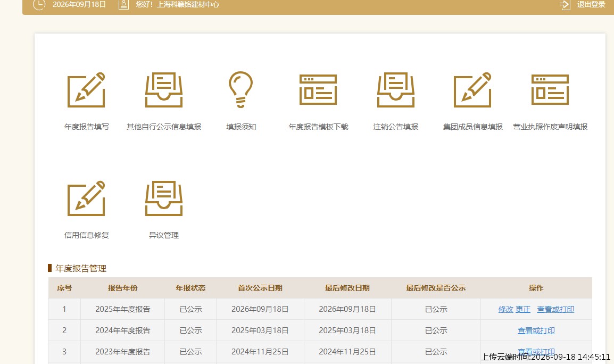614x364 pixels.
Task: Open the 年度报告填写 pencil icon
Action: 86,90
